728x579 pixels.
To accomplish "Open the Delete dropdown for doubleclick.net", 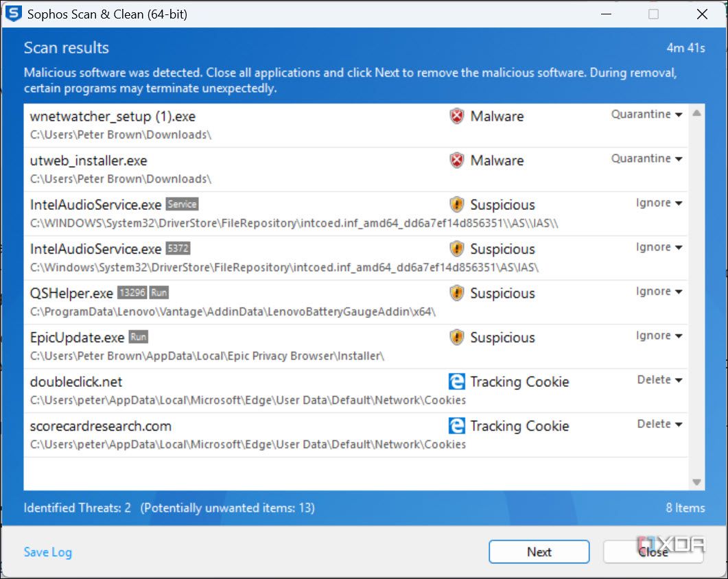I will click(x=659, y=380).
